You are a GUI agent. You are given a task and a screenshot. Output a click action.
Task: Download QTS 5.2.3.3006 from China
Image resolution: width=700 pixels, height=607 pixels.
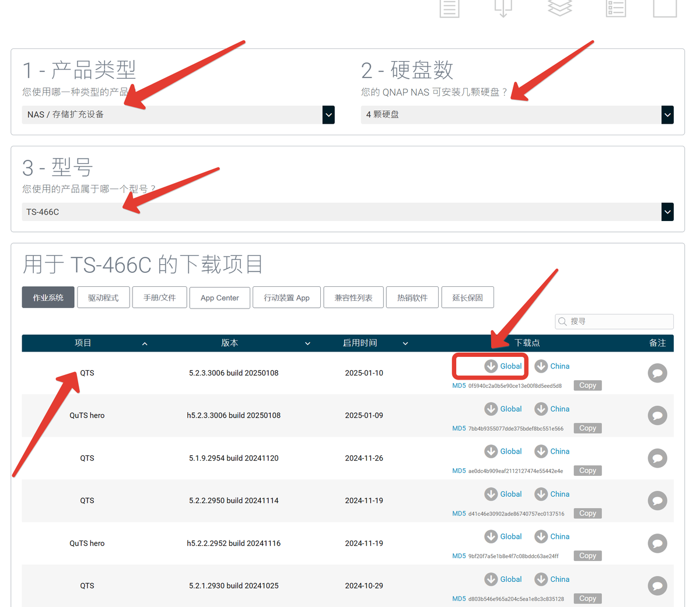(552, 366)
